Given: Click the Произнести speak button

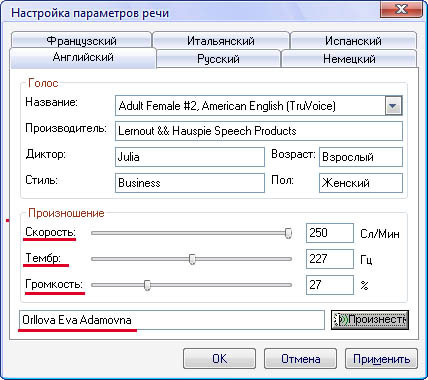Looking at the screenshot, I should pos(370,320).
